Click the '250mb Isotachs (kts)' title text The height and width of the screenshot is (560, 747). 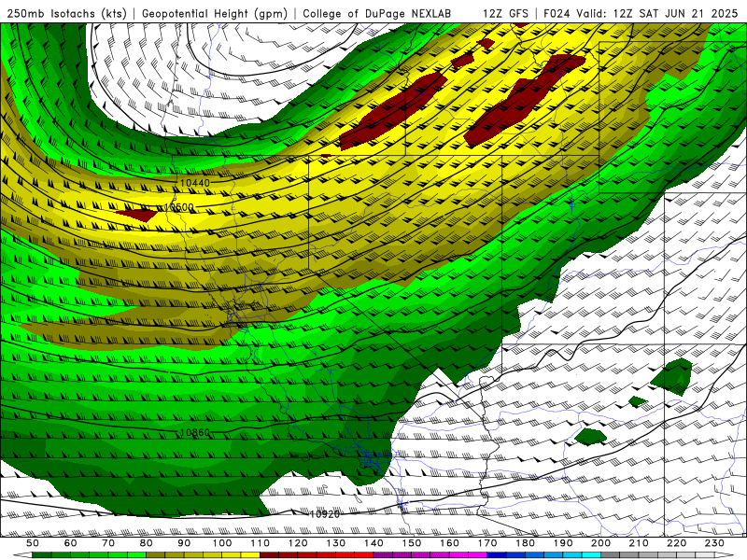pyautogui.click(x=67, y=13)
